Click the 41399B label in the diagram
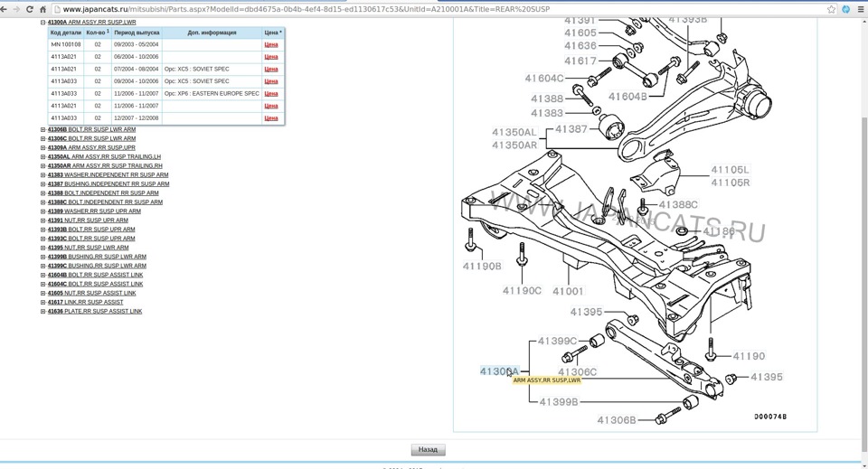Screen dimensions: 868x469 pos(559,402)
